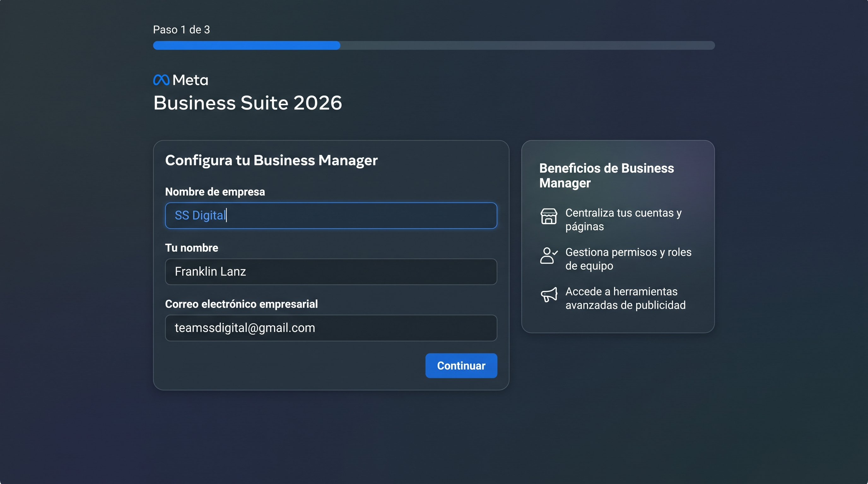Click the Continuar button

[461, 366]
